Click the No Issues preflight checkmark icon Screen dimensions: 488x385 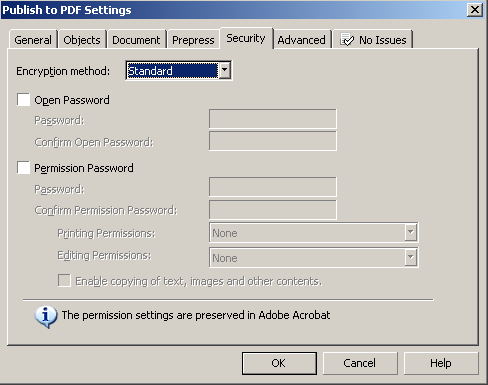tap(347, 40)
